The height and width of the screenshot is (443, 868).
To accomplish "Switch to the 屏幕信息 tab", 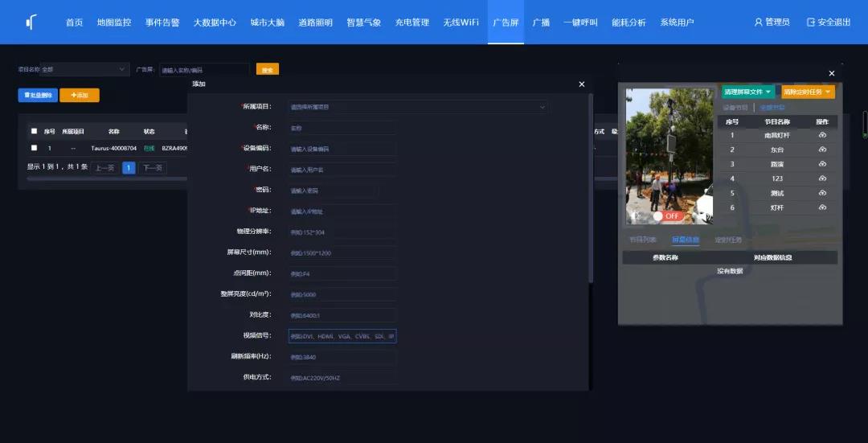I will 686,240.
